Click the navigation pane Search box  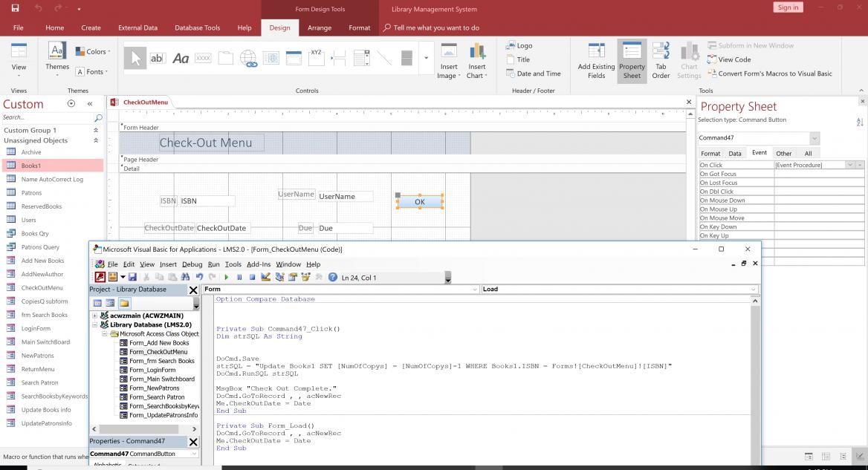(x=48, y=117)
